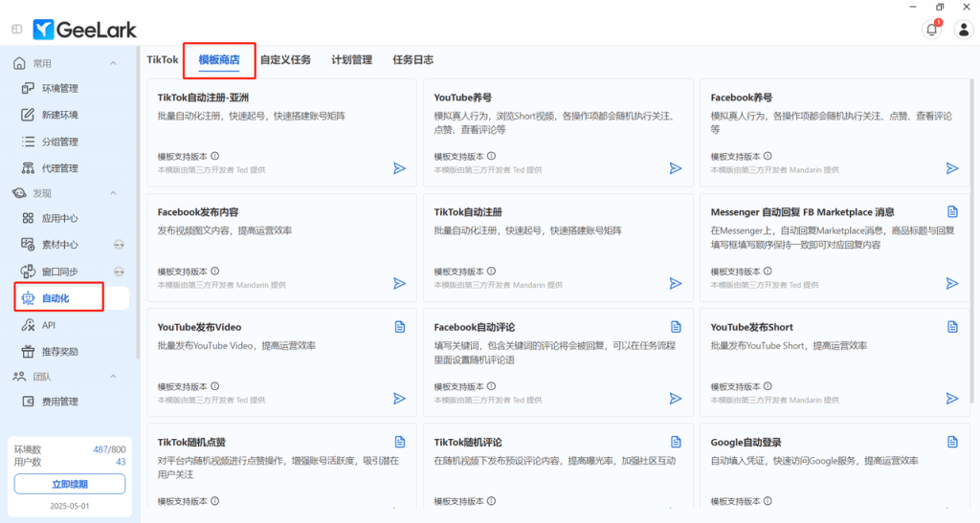Launch the YouTube养号 template with its send arrow
This screenshot has height=523, width=980.
pyautogui.click(x=676, y=168)
